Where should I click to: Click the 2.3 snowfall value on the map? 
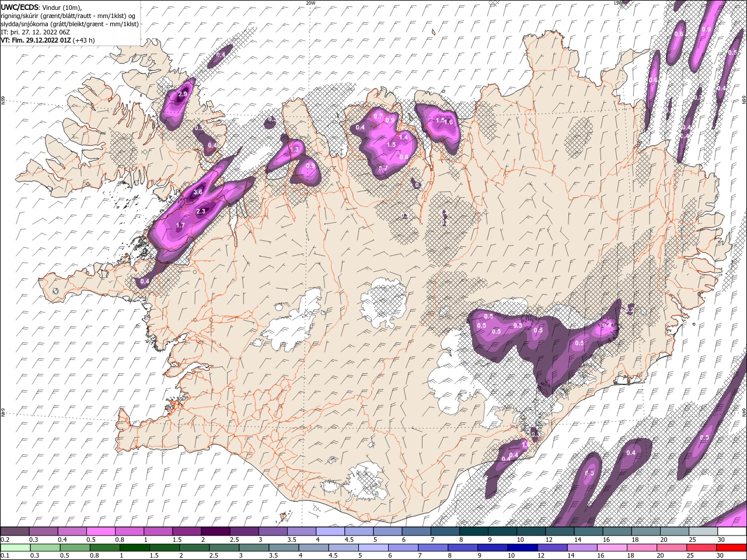[201, 211]
